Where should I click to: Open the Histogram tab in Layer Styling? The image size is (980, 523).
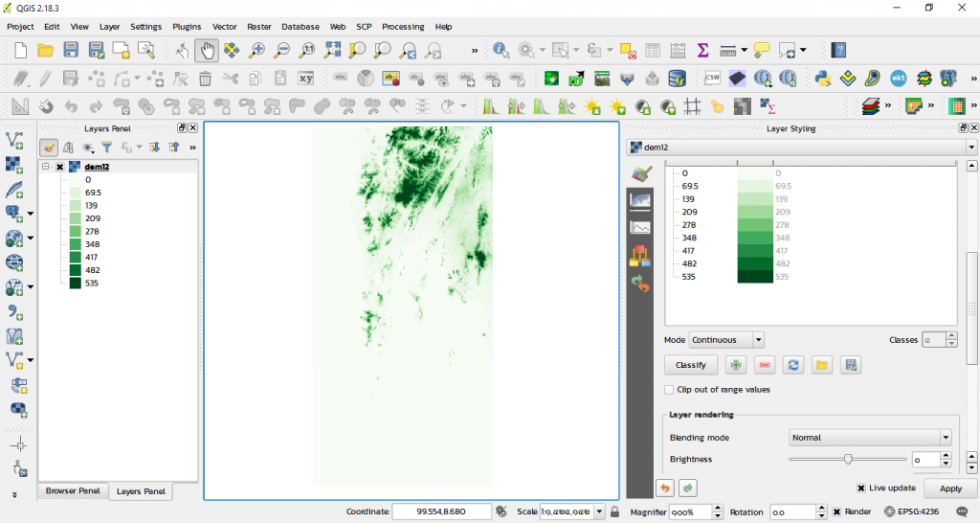point(640,227)
